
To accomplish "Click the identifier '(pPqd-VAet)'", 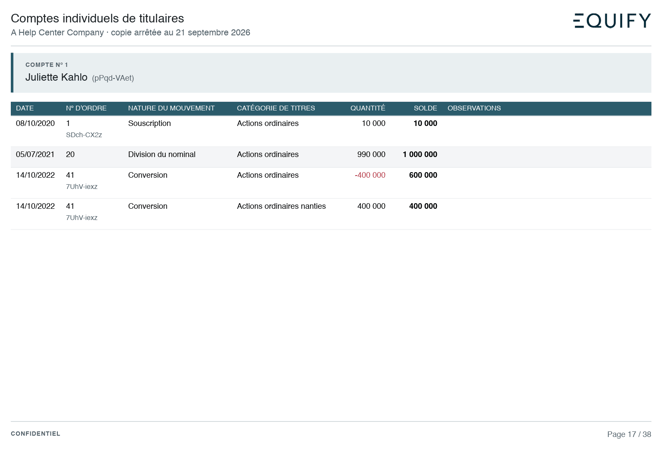I will 113,78.
